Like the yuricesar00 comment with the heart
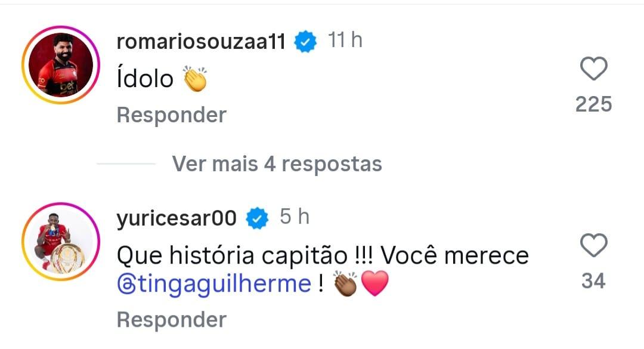The image size is (644, 349). point(593,246)
